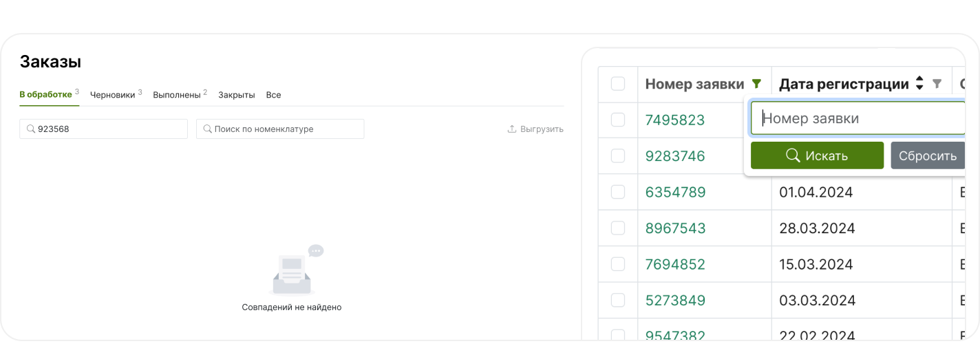The width and height of the screenshot is (980, 348).
Task: Click the empty inbox illustration
Action: 292,273
